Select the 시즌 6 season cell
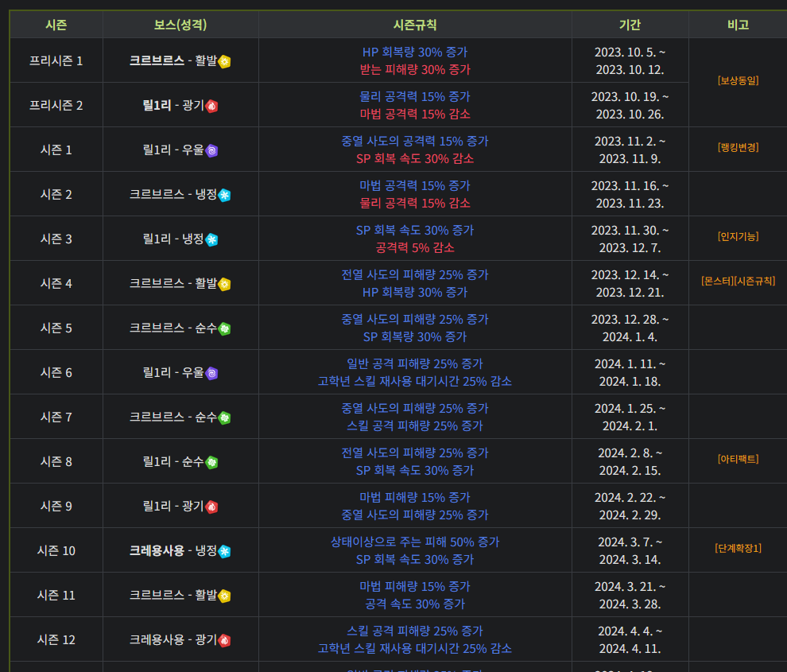The height and width of the screenshot is (672, 787). tap(56, 373)
